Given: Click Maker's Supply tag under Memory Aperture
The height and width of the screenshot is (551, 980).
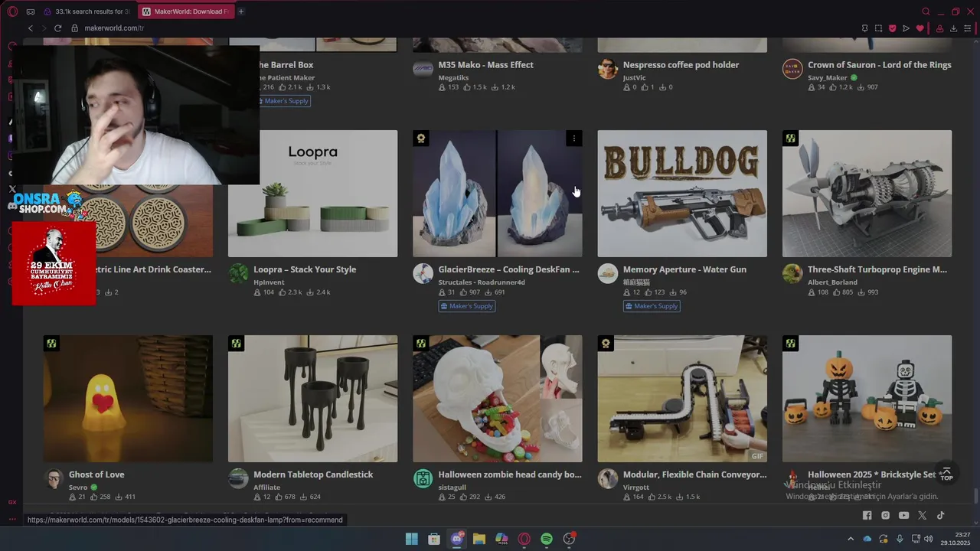Looking at the screenshot, I should tap(652, 306).
